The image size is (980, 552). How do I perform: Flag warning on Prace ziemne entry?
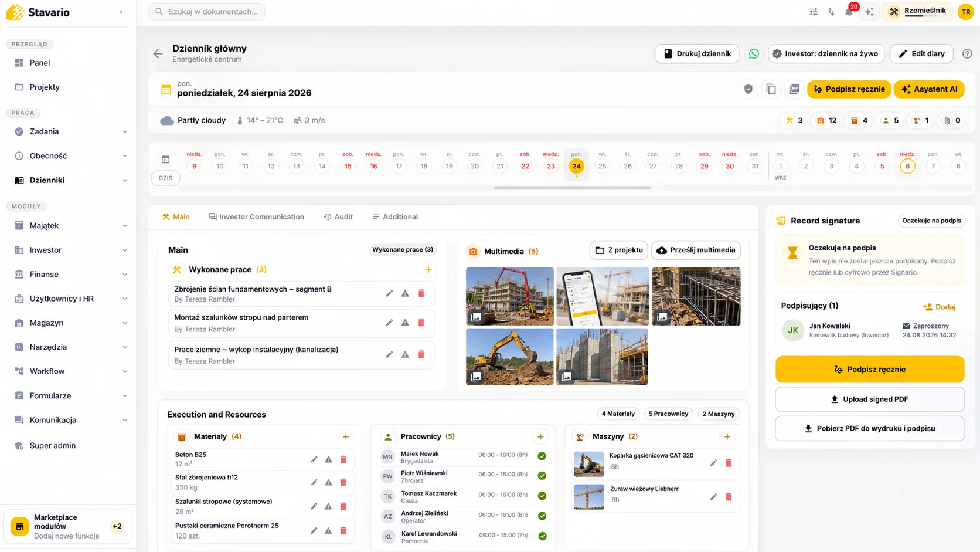405,354
